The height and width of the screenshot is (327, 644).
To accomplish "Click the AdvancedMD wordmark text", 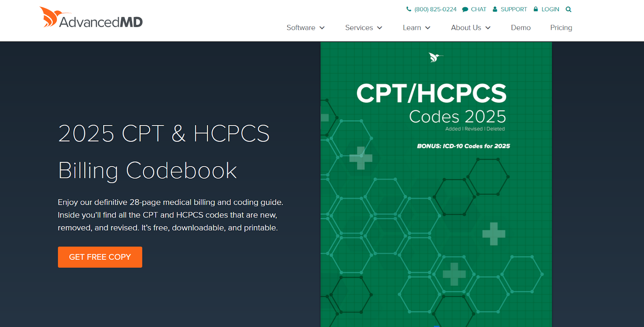I will (x=101, y=22).
